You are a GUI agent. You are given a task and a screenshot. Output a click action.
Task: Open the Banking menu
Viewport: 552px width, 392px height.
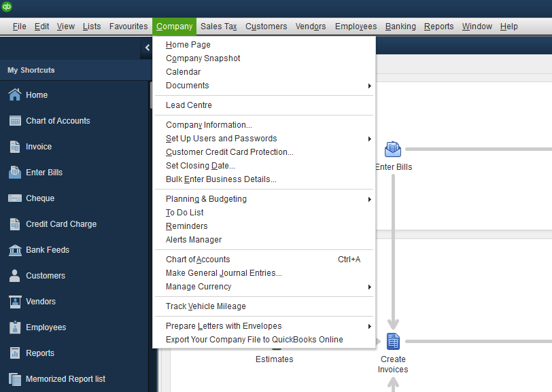tap(400, 26)
